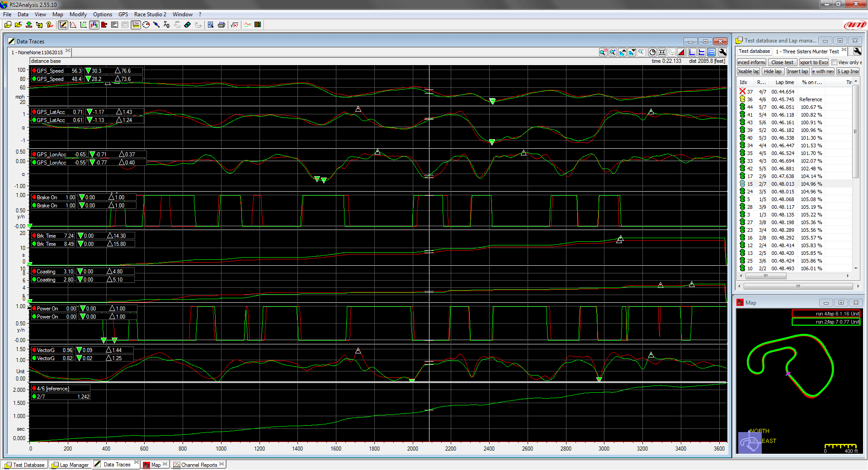Click the Export to Excel button
The width and height of the screenshot is (868, 470).
[814, 62]
